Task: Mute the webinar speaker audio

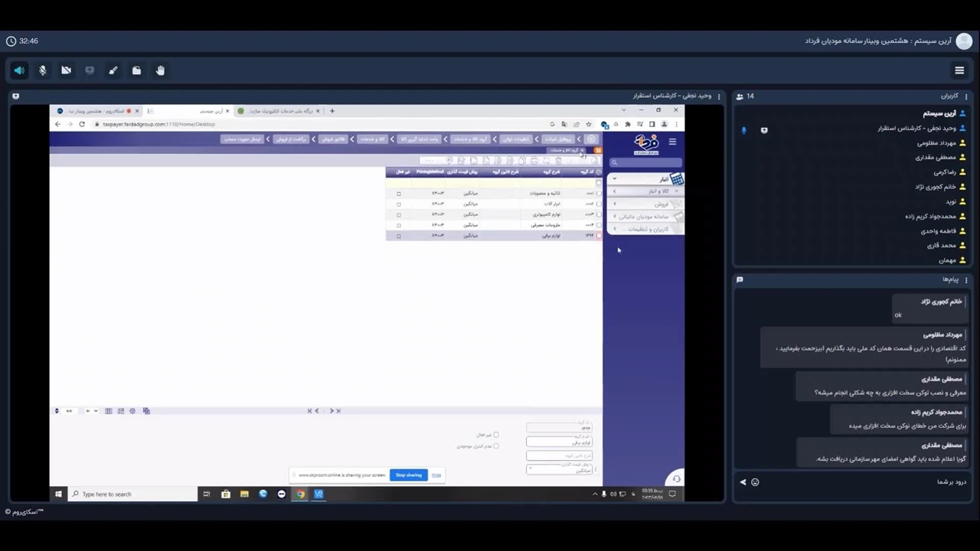Action: click(x=19, y=70)
